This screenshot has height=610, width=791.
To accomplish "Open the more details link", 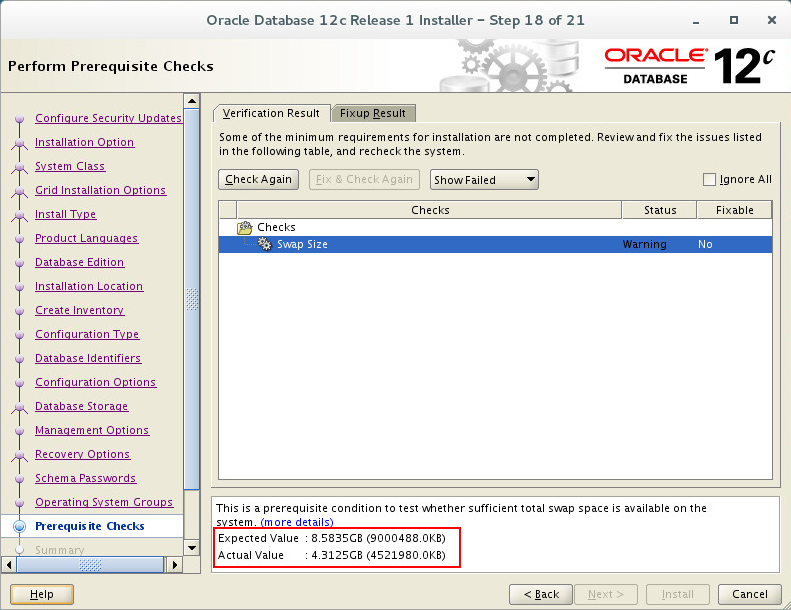I will [297, 522].
